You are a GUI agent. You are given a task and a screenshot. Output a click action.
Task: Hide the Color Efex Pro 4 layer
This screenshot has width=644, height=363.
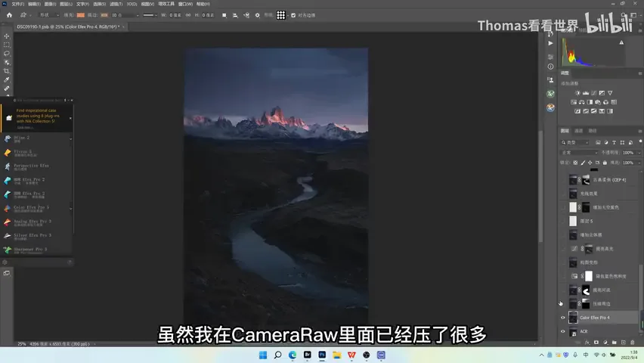coord(563,318)
